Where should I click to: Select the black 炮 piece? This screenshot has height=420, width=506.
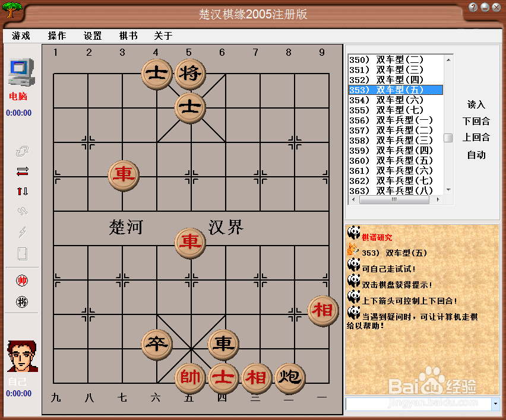pyautogui.click(x=290, y=378)
